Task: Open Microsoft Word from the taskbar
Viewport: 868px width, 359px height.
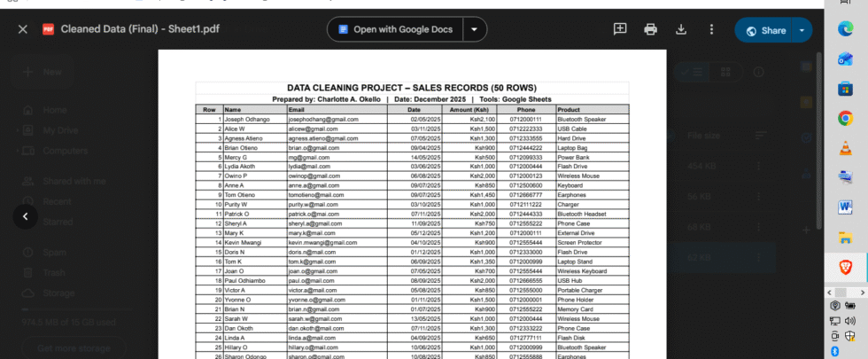Action: click(x=845, y=207)
